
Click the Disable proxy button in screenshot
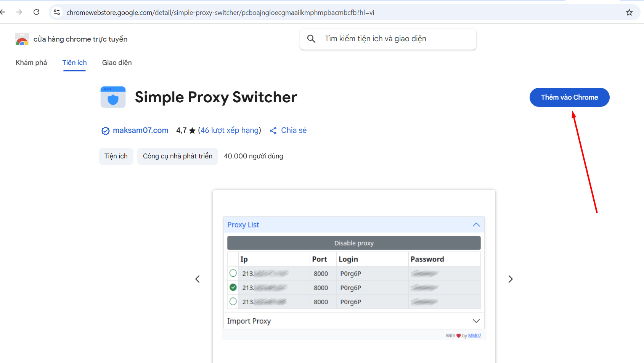coord(354,243)
